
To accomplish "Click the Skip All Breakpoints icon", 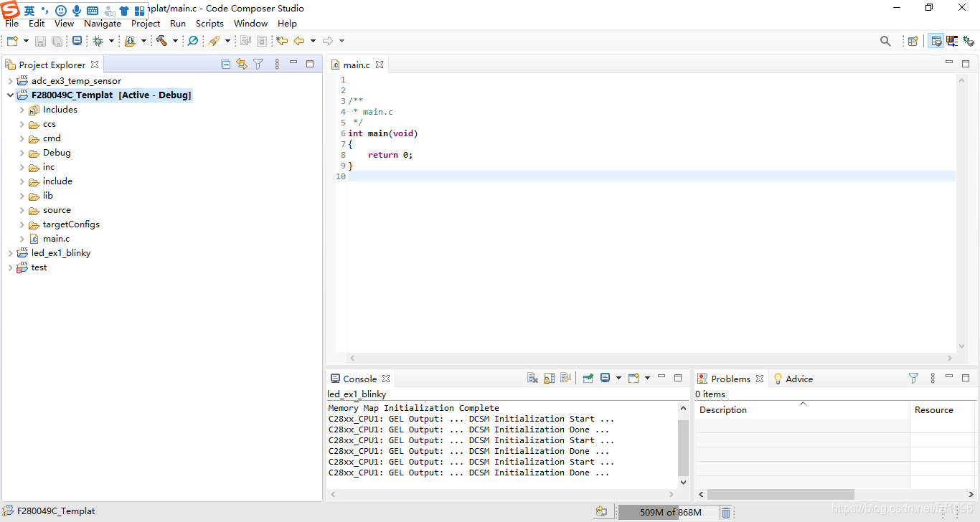I will pyautogui.click(x=193, y=41).
